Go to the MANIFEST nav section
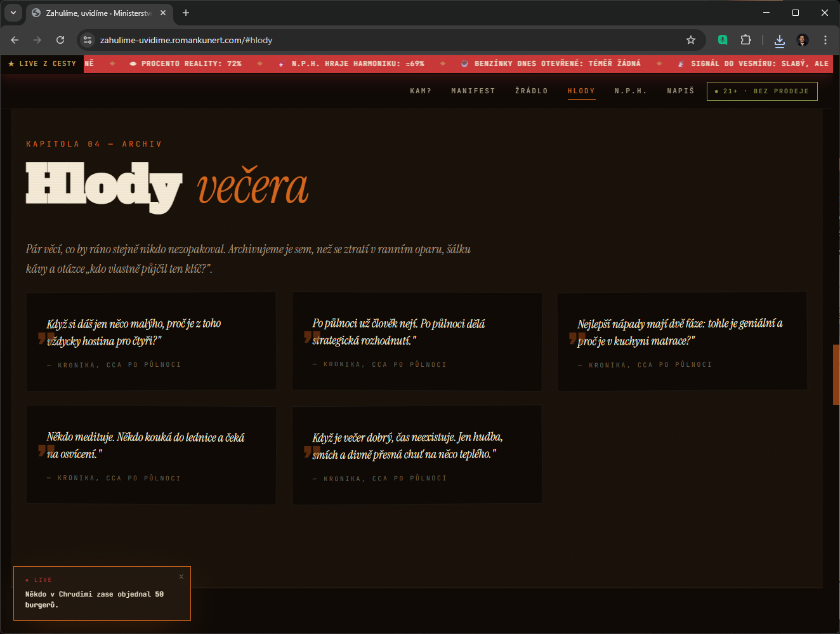 [x=473, y=91]
